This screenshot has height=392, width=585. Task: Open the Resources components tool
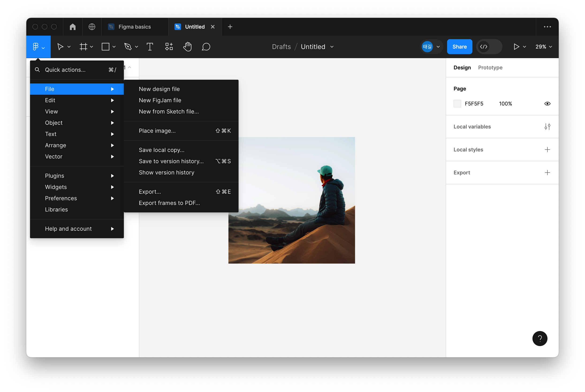click(169, 47)
